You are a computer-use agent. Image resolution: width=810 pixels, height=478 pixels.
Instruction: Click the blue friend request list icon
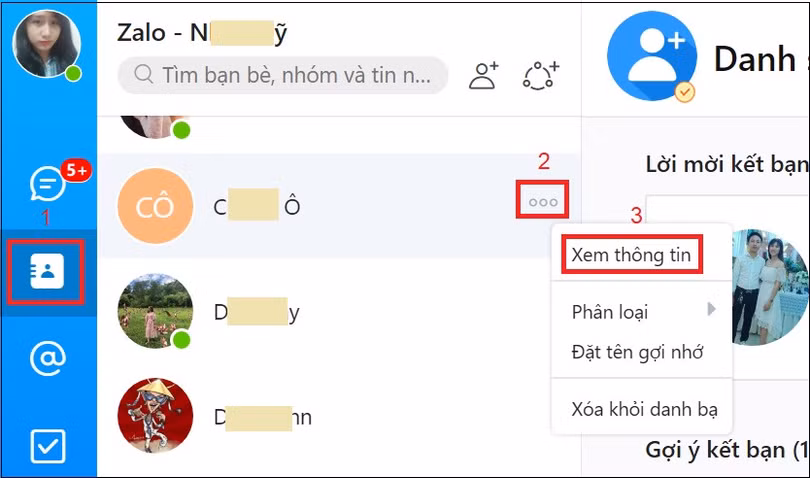point(651,56)
